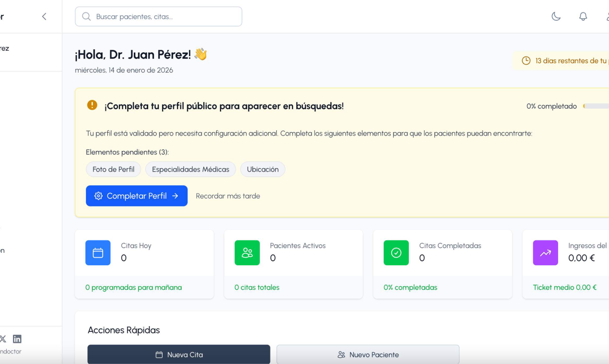Click the Nuevo Paciente quick action
The height and width of the screenshot is (364, 609).
point(368,355)
